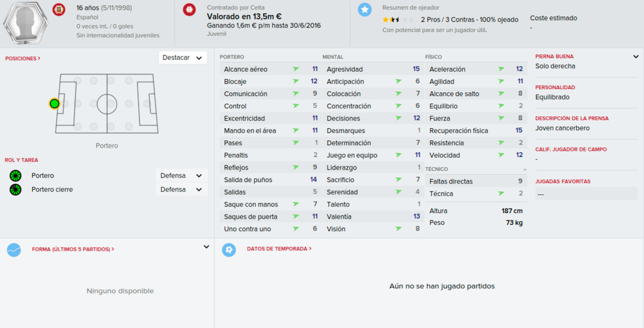Open the Portero task Defensa dropdown
The width and height of the screenshot is (644, 328).
coord(182,176)
